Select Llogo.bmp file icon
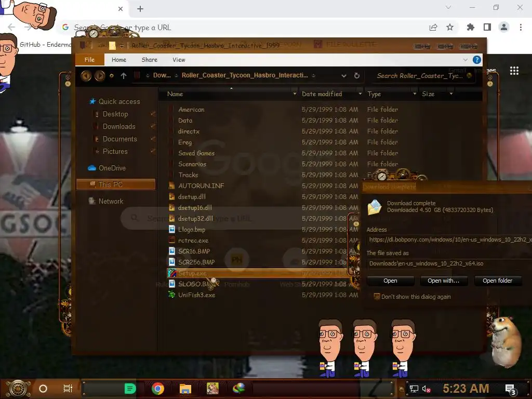 click(171, 229)
